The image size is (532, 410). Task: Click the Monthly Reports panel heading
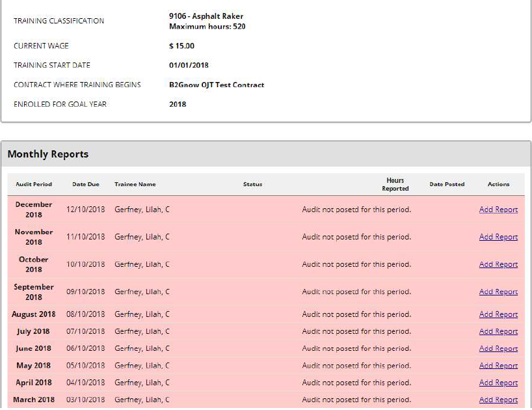48,154
